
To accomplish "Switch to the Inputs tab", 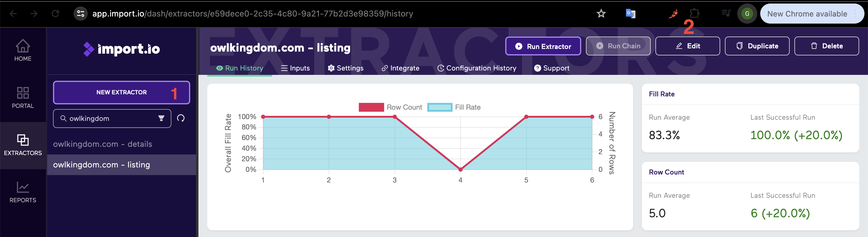I will tap(295, 68).
